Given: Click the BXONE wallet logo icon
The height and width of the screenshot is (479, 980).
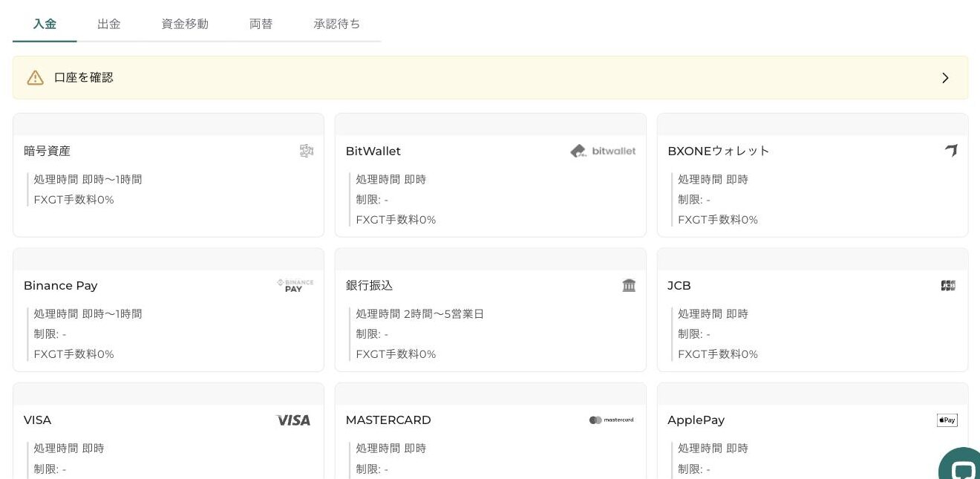Looking at the screenshot, I should coord(951,151).
